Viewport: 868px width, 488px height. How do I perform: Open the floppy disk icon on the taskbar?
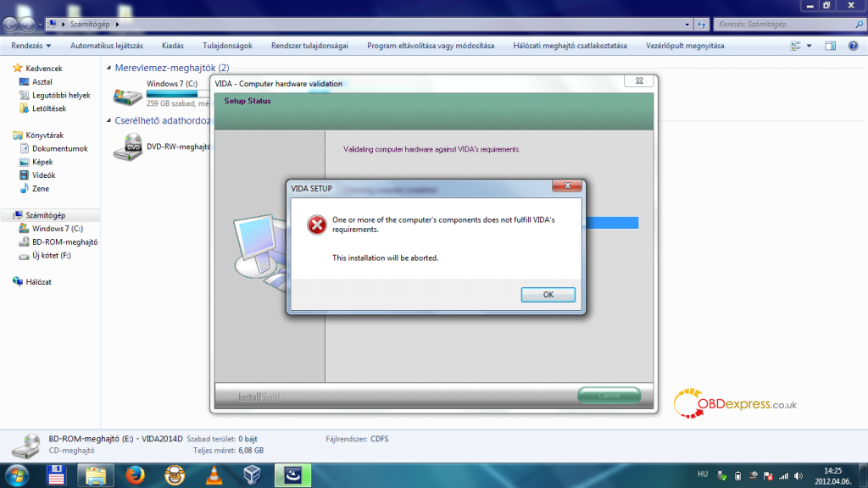56,476
